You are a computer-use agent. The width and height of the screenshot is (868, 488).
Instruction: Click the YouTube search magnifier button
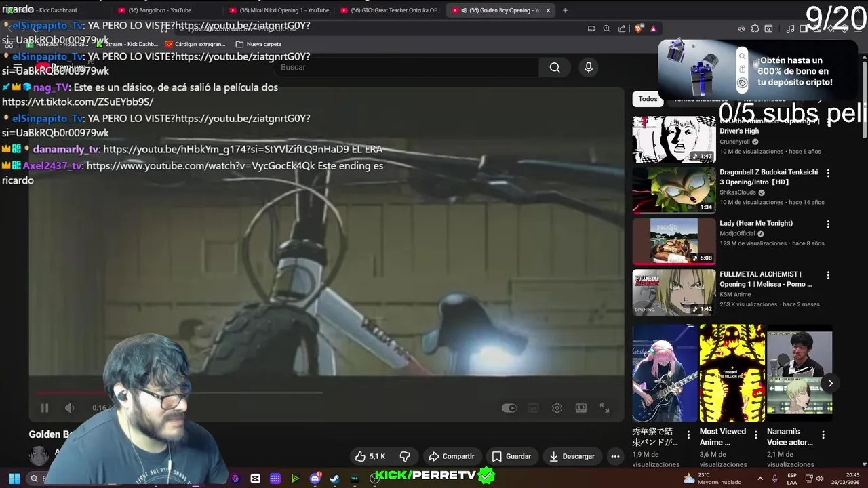tap(555, 67)
